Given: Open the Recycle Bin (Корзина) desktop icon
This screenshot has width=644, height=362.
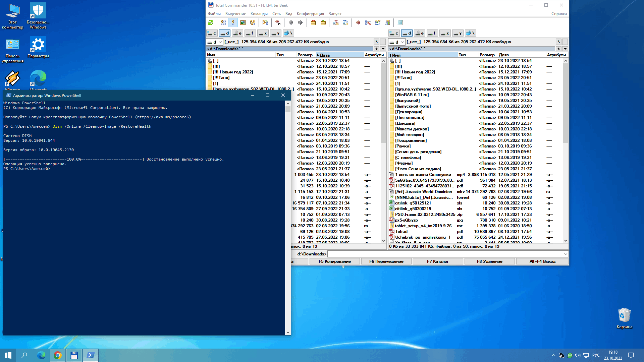Looking at the screenshot, I should (x=624, y=318).
